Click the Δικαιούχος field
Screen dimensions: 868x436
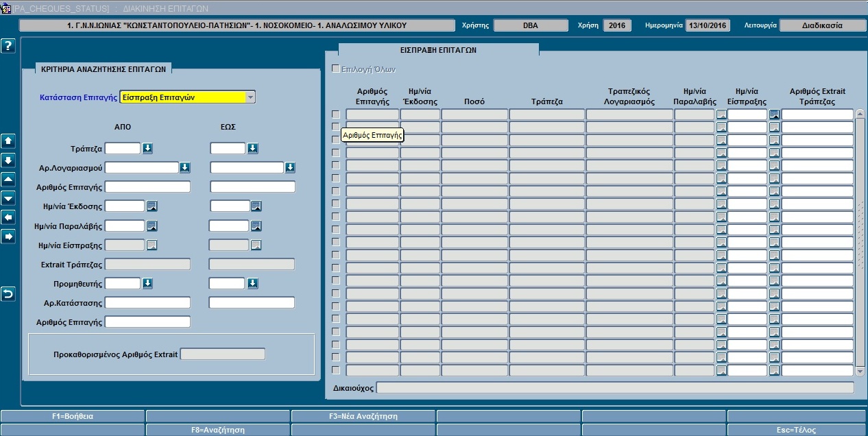click(616, 387)
